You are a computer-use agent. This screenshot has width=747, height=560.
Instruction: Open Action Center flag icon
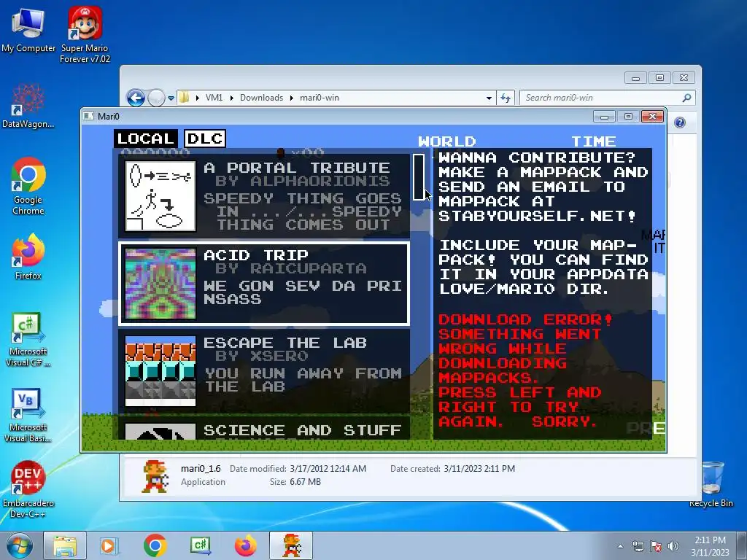pyautogui.click(x=656, y=546)
